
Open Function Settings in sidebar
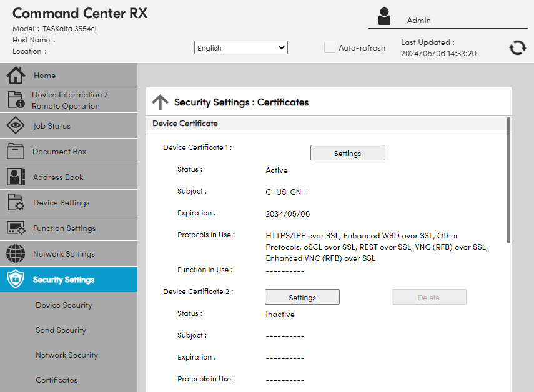(69, 228)
